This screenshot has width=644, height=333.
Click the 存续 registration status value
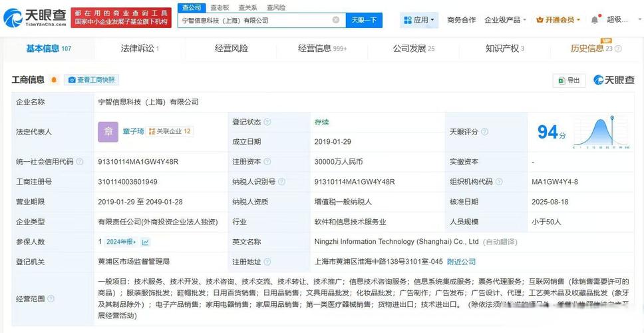321,122
